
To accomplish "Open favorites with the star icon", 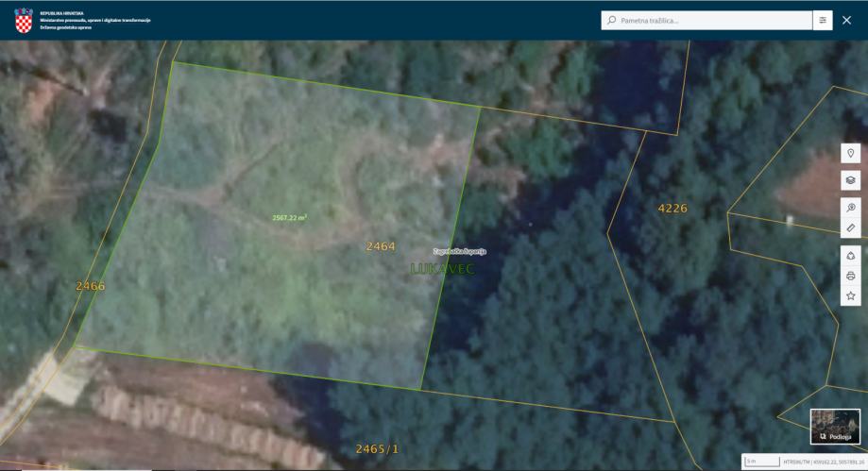I will coord(850,296).
